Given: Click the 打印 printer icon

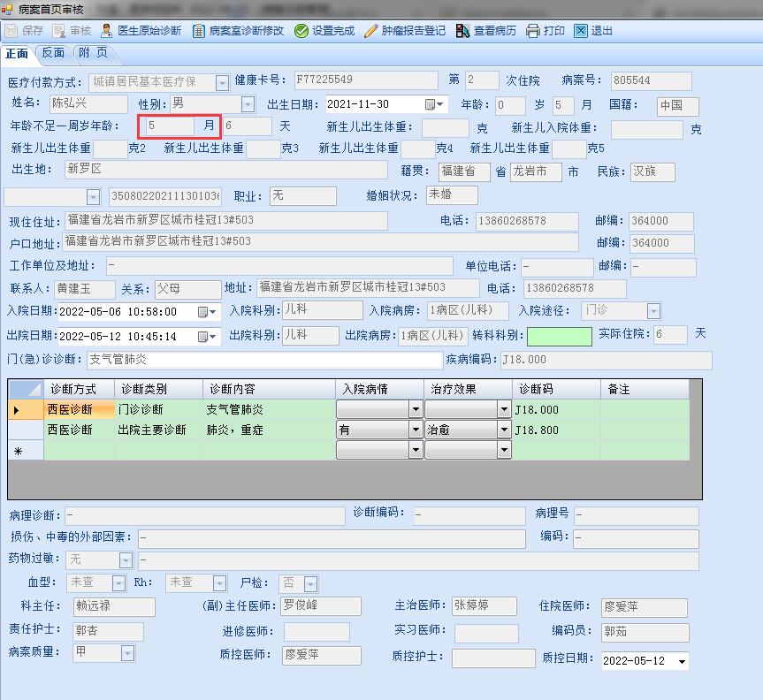Looking at the screenshot, I should tap(533, 31).
